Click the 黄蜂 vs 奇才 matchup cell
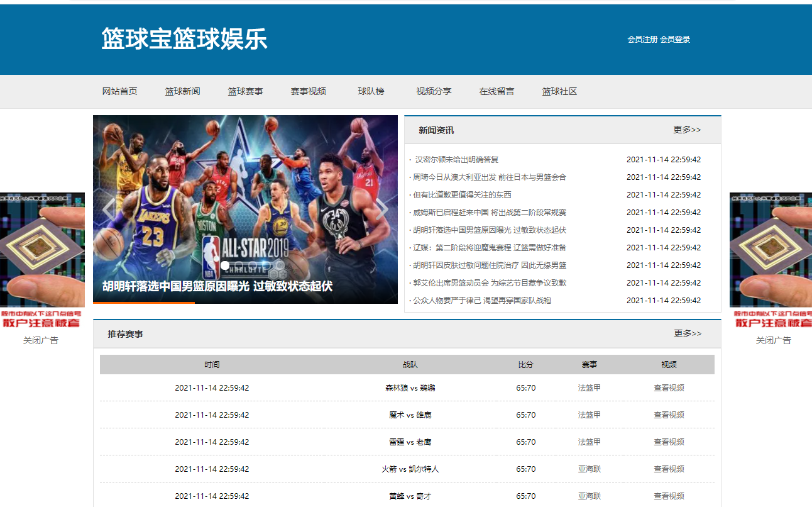Image resolution: width=812 pixels, height=507 pixels. click(410, 496)
